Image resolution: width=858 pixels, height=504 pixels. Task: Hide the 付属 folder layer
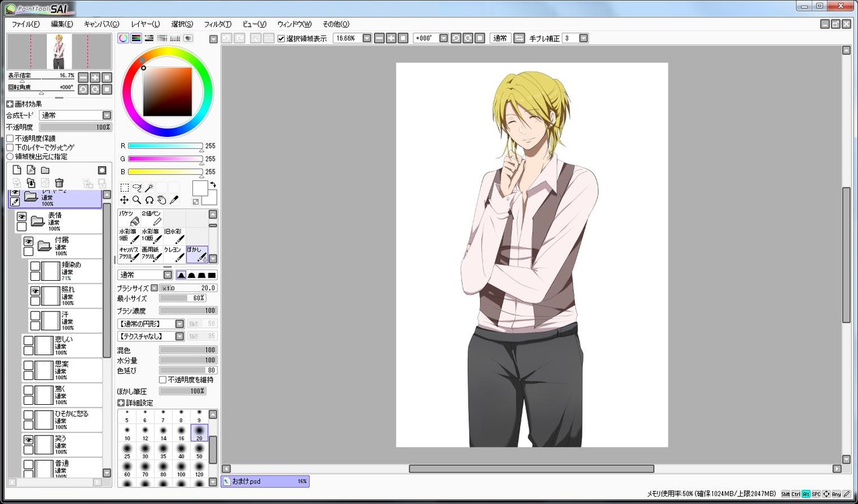[x=28, y=241]
